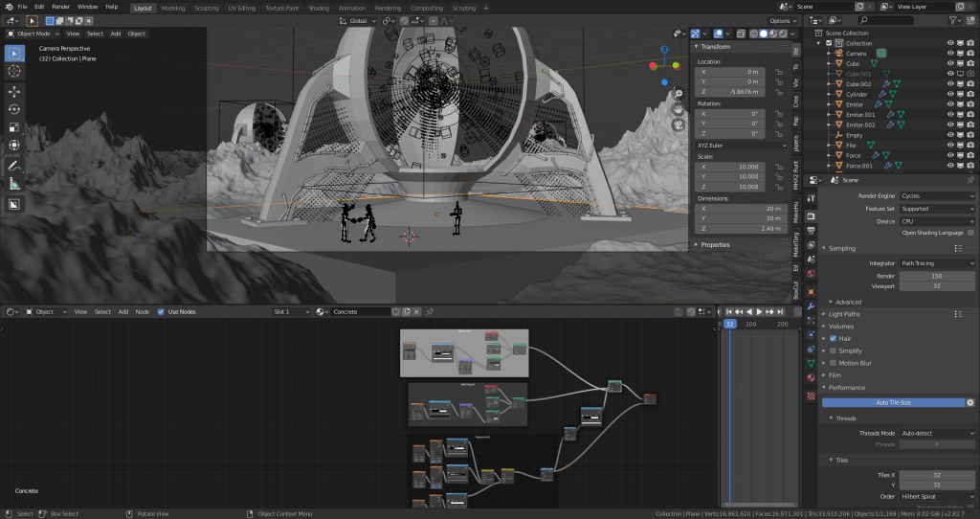980x519 pixels.
Task: Switch to the Sculpting workspace tab
Action: [x=207, y=8]
